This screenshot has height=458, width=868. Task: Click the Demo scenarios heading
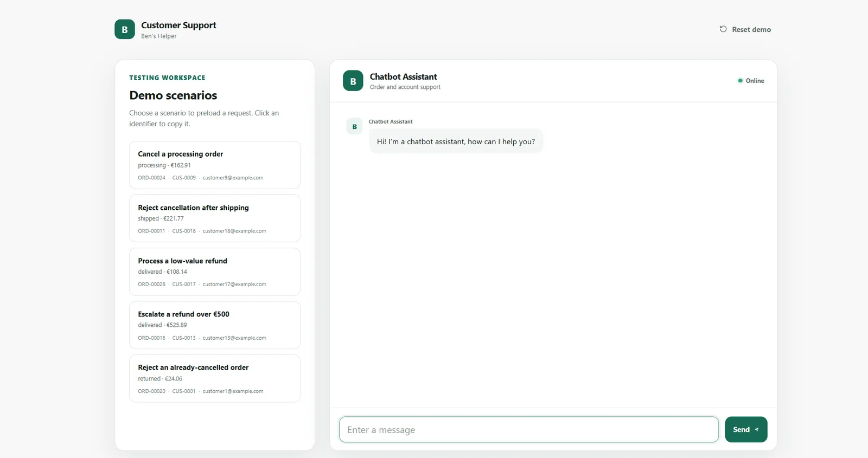pos(173,95)
